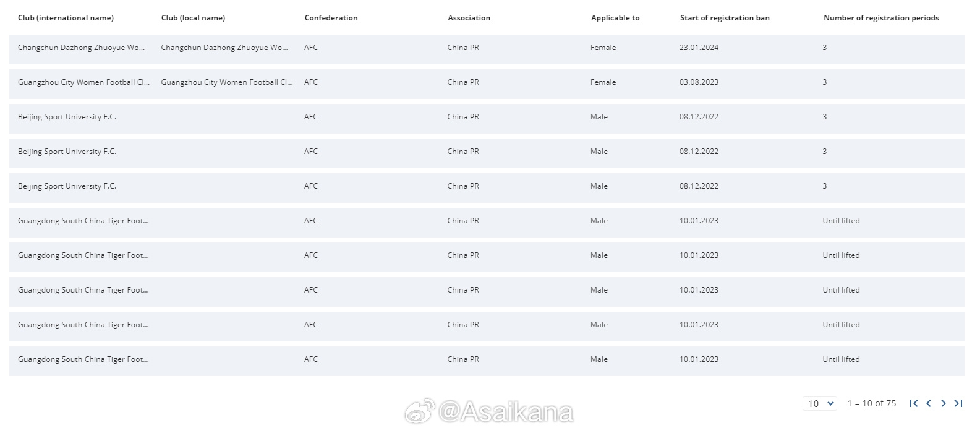Viewport: 980px width, 433px height.
Task: Sort by Club (international name) column header
Action: (66, 18)
